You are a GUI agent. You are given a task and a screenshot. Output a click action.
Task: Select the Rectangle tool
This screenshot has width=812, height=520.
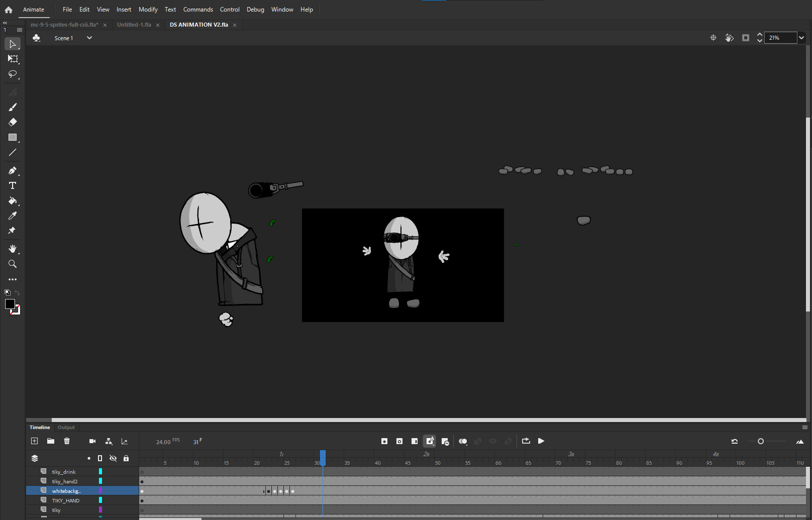tap(13, 137)
